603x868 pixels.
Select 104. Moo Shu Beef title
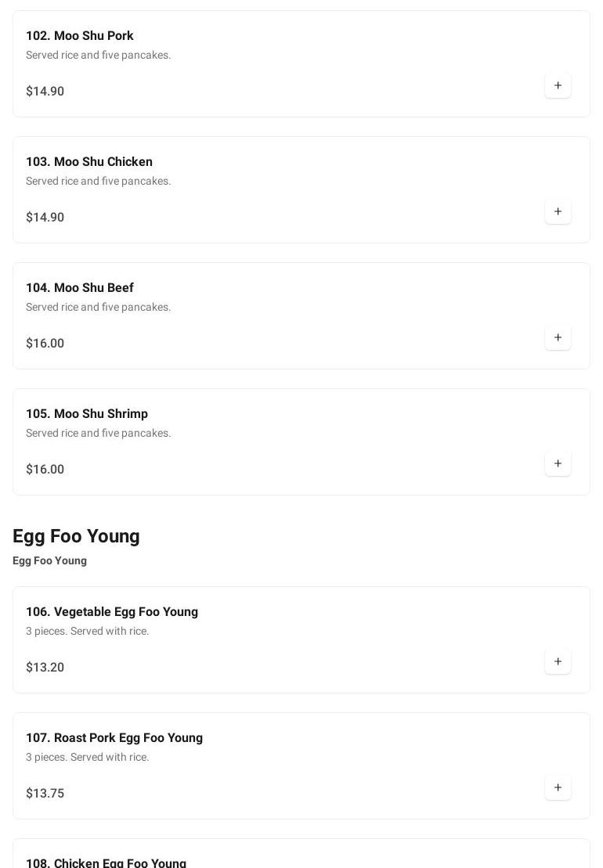coord(80,288)
